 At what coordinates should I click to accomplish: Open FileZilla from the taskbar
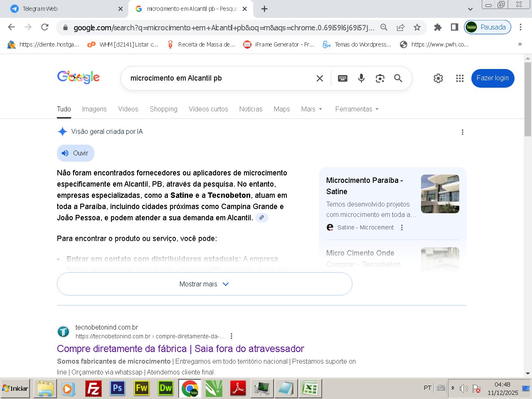[94, 389]
